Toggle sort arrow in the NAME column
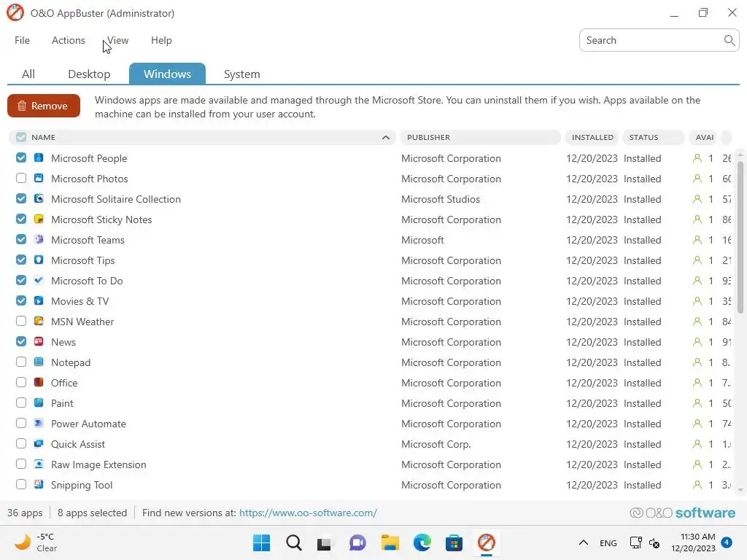Image resolution: width=747 pixels, height=560 pixels. (386, 138)
